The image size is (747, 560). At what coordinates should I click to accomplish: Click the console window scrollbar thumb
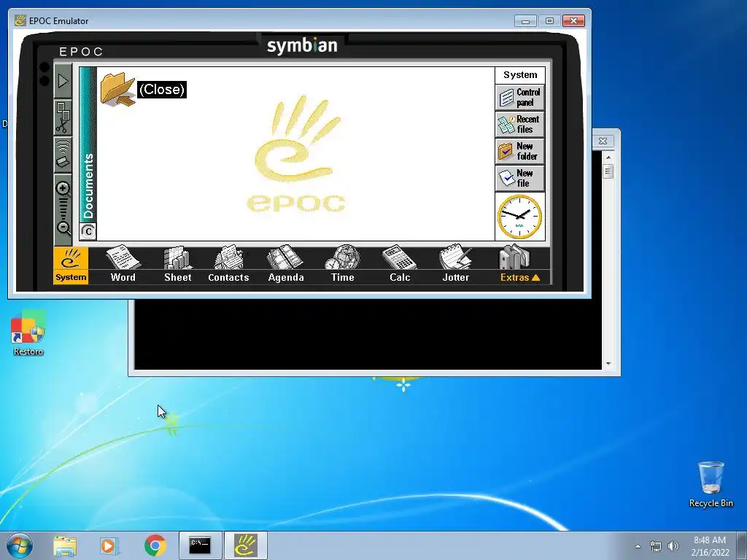click(608, 171)
